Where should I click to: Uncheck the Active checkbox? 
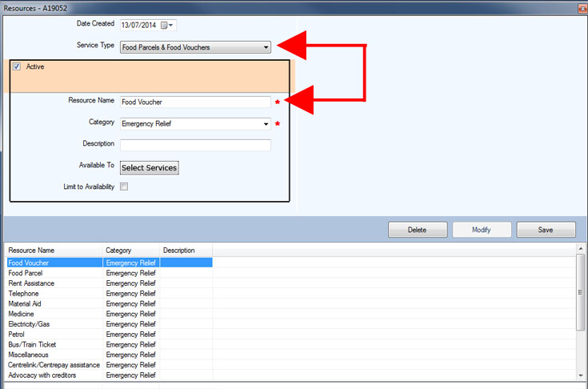tap(17, 67)
